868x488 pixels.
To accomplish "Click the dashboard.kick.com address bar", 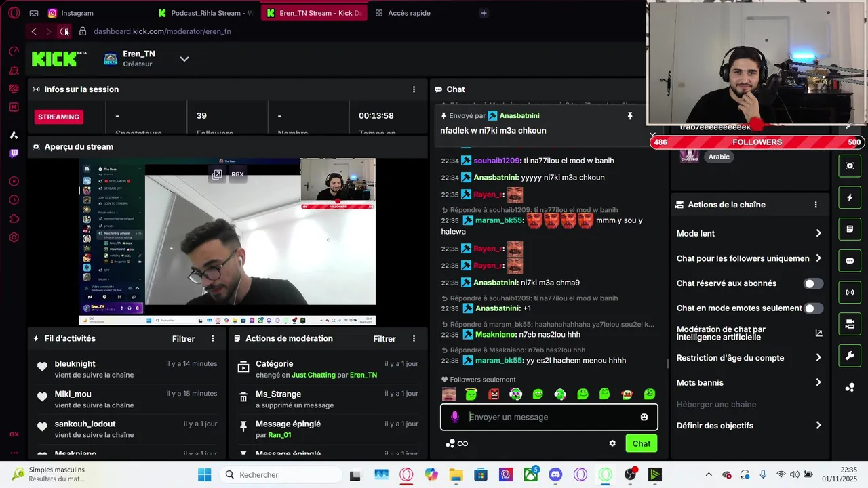I will point(163,31).
